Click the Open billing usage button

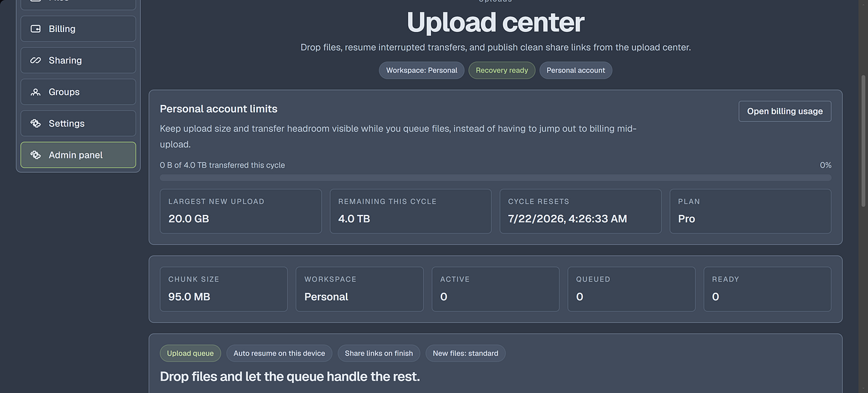tap(785, 111)
